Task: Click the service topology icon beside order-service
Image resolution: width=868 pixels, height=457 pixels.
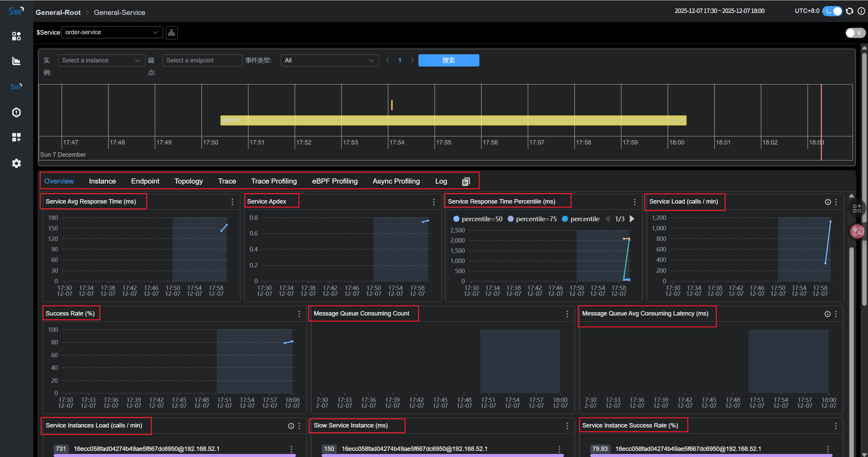Action: pos(172,33)
